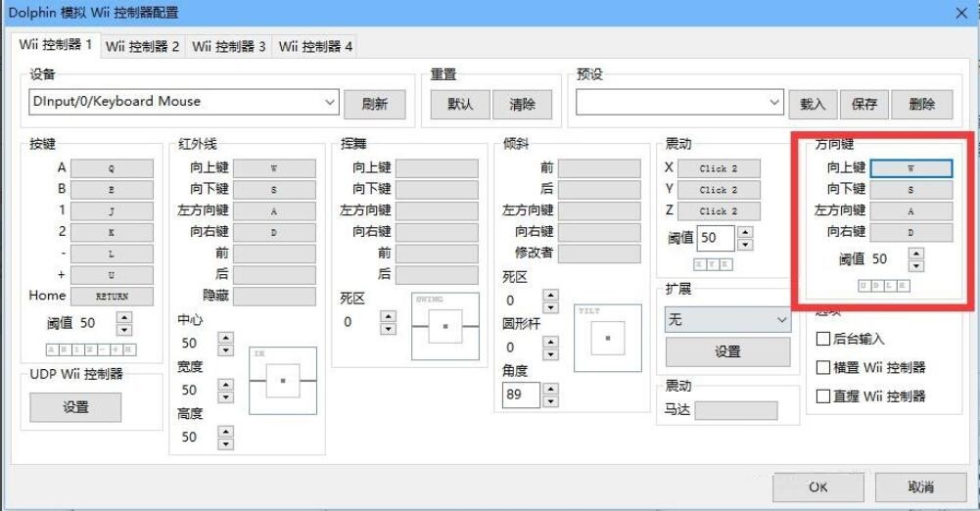The width and height of the screenshot is (980, 511).
Task: Enable the 横置 Wii 控制器 checkbox
Action: [823, 367]
